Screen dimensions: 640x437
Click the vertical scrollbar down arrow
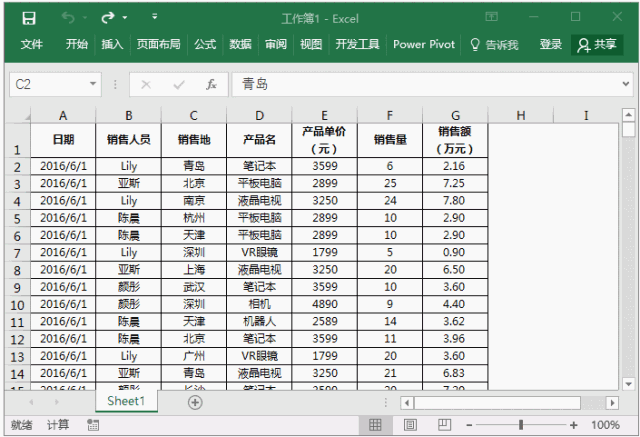[x=629, y=384]
